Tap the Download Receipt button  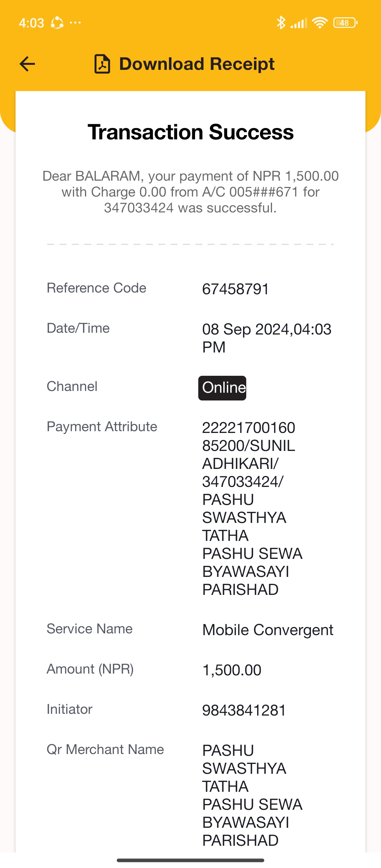(185, 64)
